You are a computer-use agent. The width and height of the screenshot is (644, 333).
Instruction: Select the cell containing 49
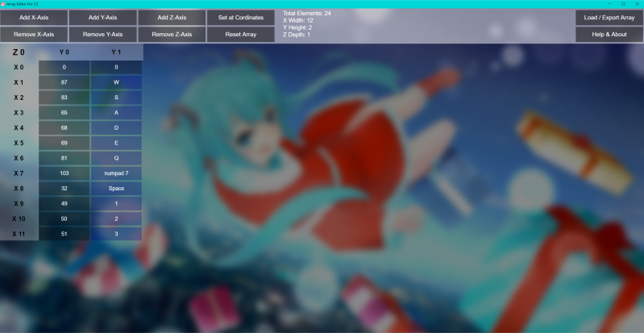[64, 203]
